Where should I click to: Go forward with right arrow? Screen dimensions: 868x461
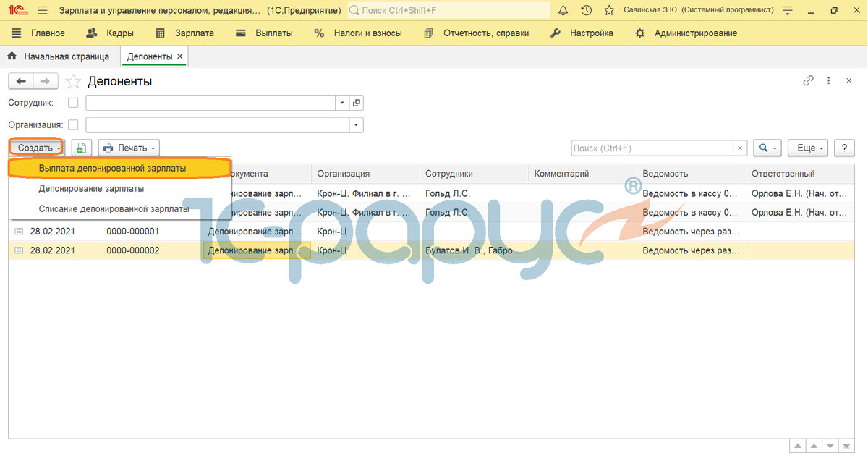coord(46,82)
